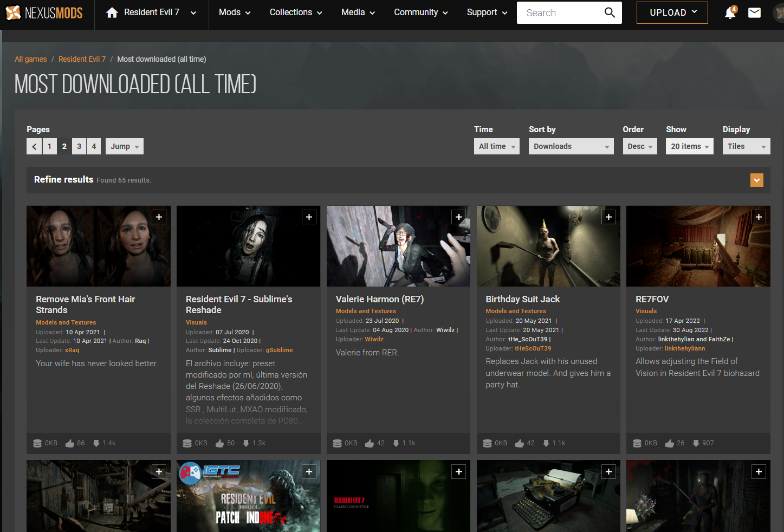Open the Jump page dropdown
The height and width of the screenshot is (532, 784).
click(125, 146)
